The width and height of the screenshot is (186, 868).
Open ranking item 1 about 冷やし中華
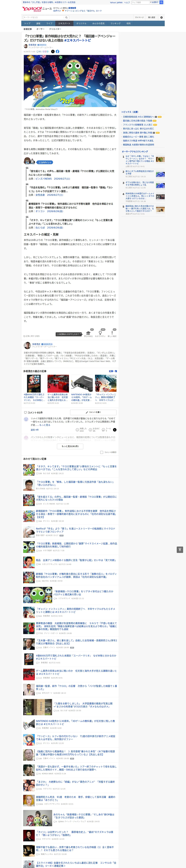(x=140, y=160)
